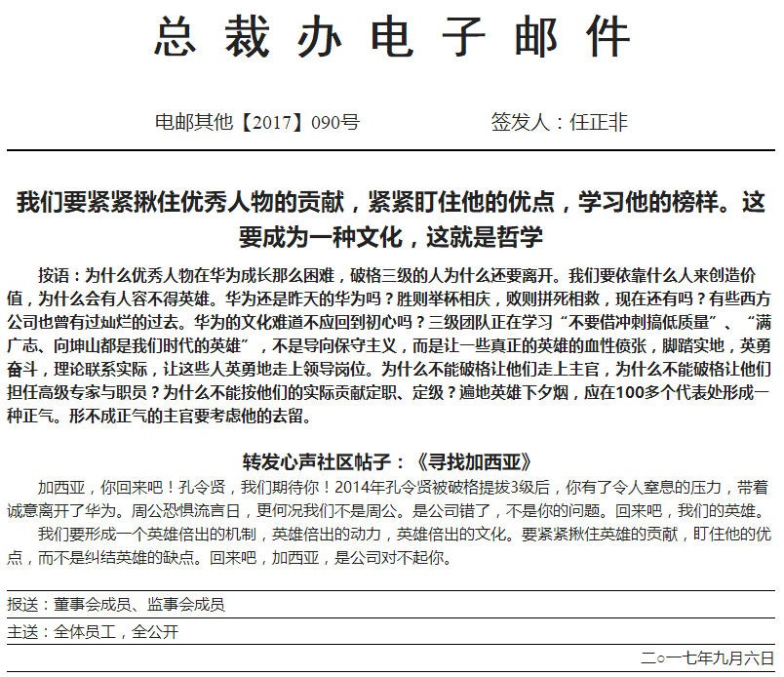
Task: Click the line starting 我们要形成一个英雄倍出的机制
Action: [x=405, y=534]
